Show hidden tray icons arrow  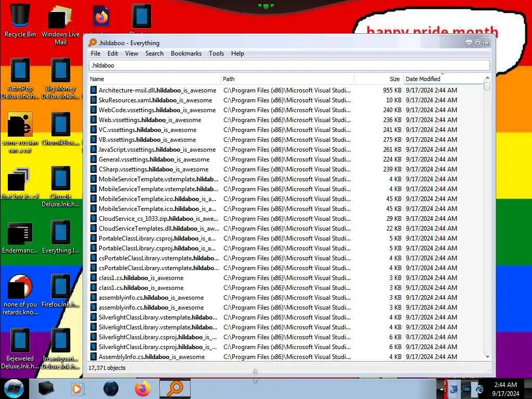click(x=443, y=389)
